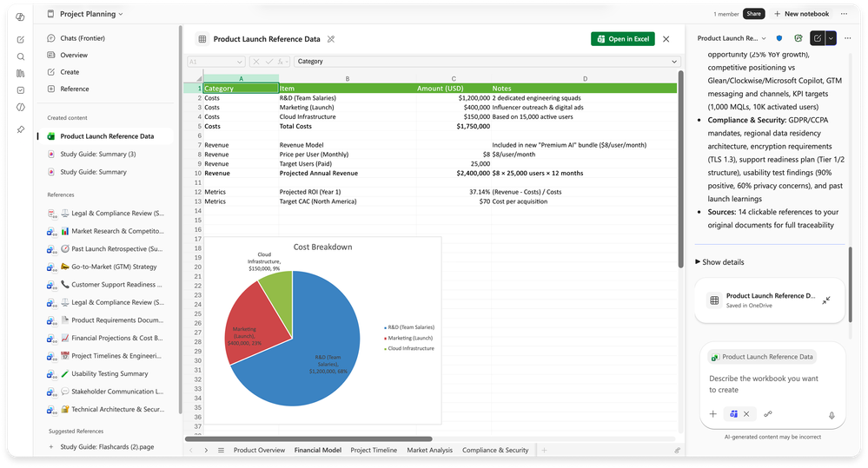Close the spreadsheet preview with the X button
Screen dimensions: 868x468
666,39
